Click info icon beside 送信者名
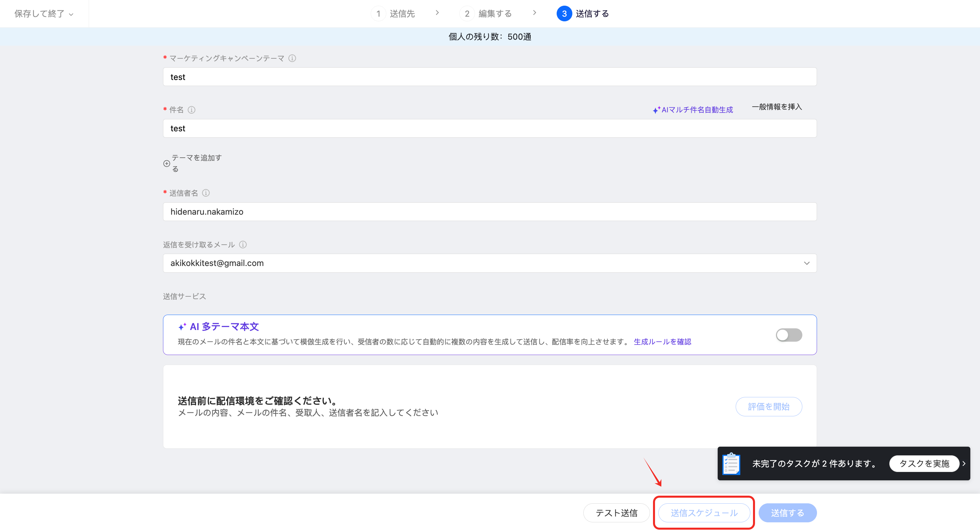 point(206,193)
